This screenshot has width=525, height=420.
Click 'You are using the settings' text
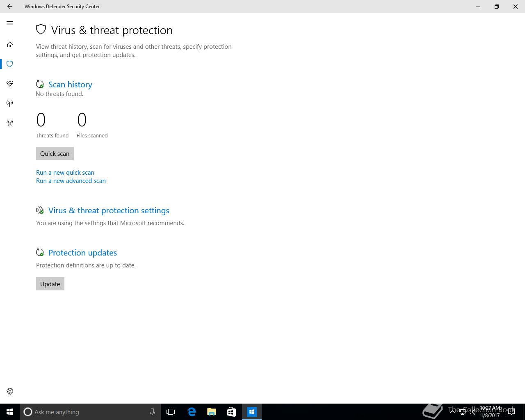click(x=110, y=223)
